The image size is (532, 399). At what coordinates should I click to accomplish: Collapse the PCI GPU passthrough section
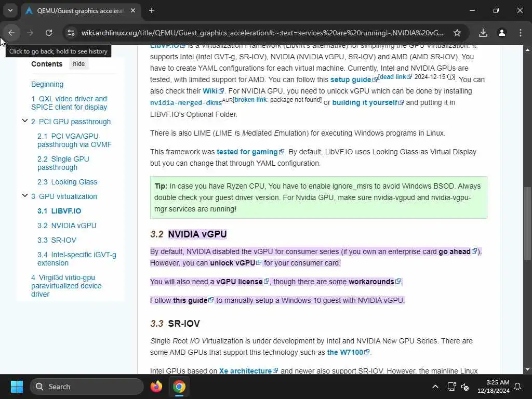pyautogui.click(x=25, y=121)
